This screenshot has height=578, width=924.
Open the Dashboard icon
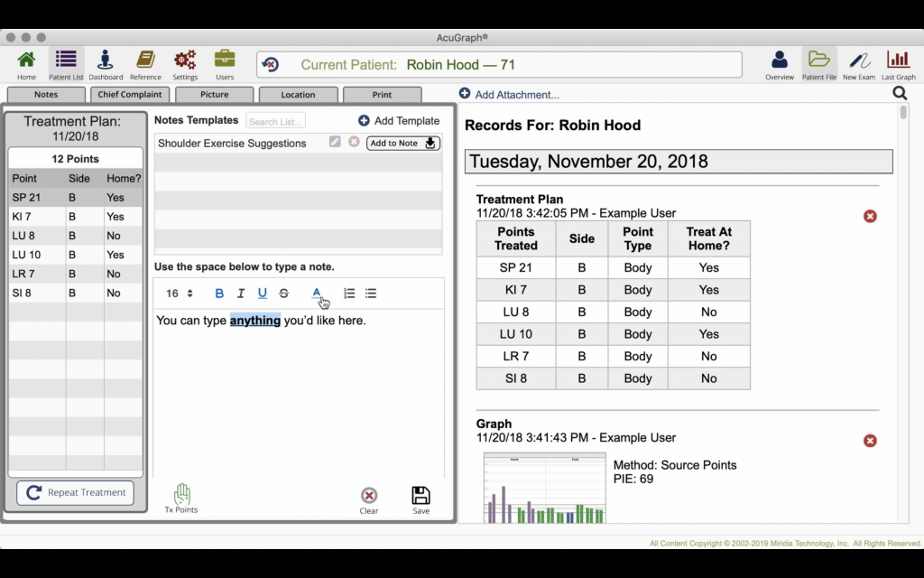click(x=106, y=64)
